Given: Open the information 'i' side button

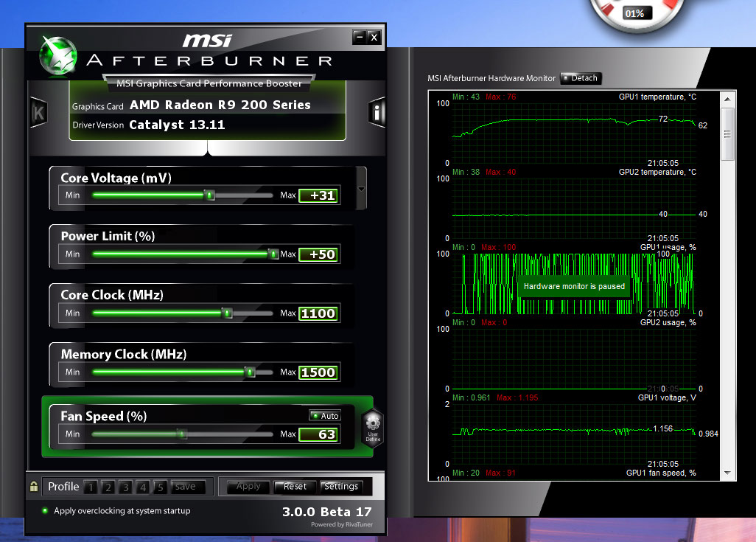Looking at the screenshot, I should pyautogui.click(x=377, y=112).
